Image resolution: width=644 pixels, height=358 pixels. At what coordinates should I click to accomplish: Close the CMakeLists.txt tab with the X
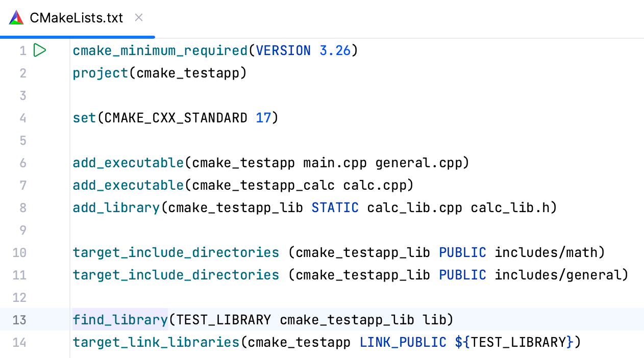click(138, 17)
